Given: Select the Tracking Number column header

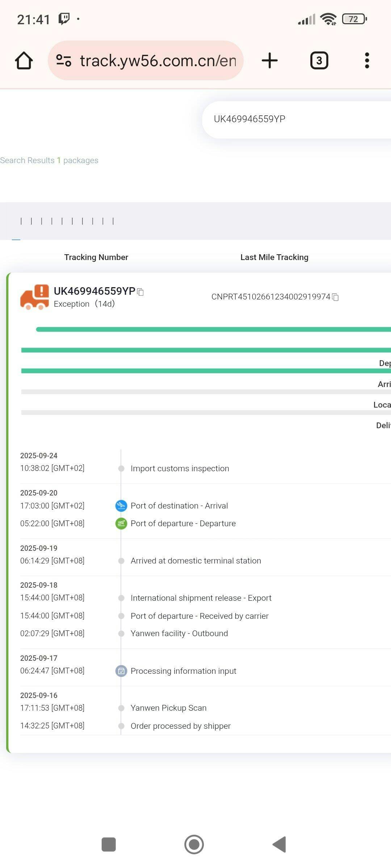Looking at the screenshot, I should [x=96, y=257].
